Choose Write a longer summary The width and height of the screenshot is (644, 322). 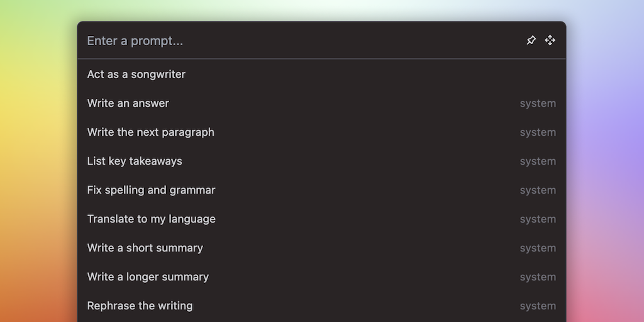tap(148, 277)
